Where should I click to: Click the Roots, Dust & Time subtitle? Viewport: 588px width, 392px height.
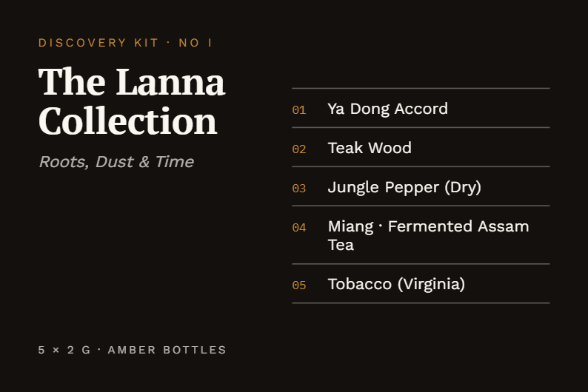click(116, 162)
